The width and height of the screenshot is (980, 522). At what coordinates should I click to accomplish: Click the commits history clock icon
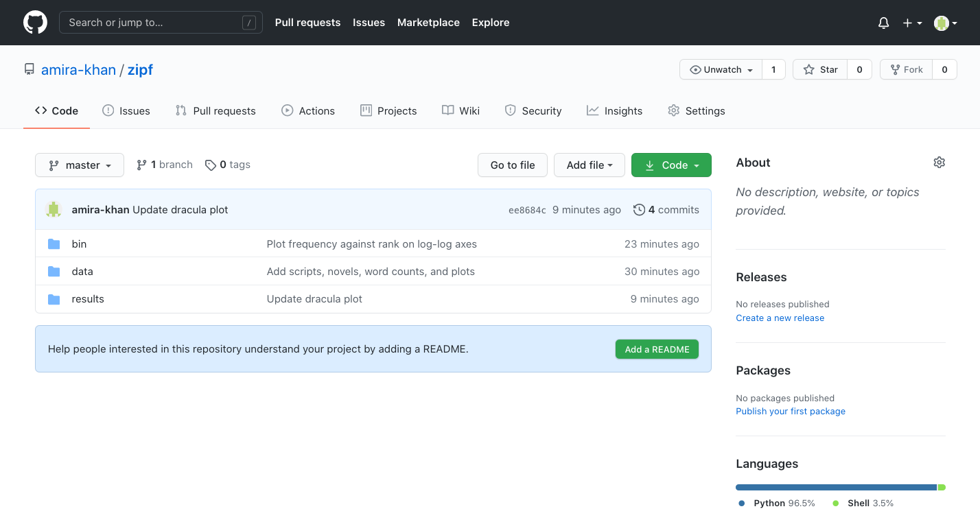(639, 210)
